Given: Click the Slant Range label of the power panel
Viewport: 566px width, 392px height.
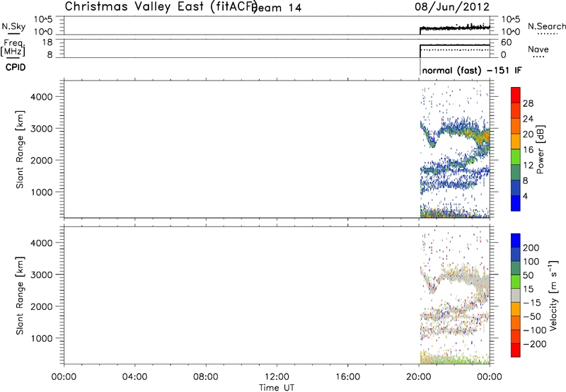Looking at the screenshot, I should 20,149.
